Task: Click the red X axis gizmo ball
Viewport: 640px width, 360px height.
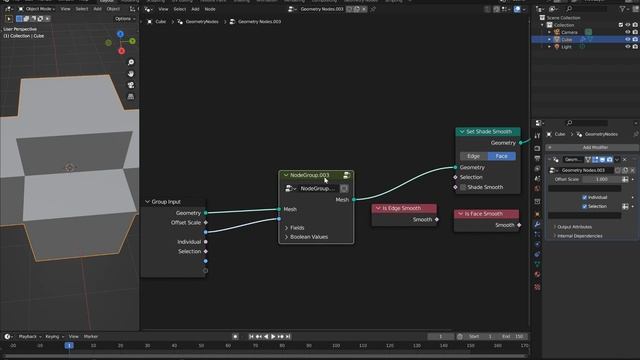Action: pos(122,51)
